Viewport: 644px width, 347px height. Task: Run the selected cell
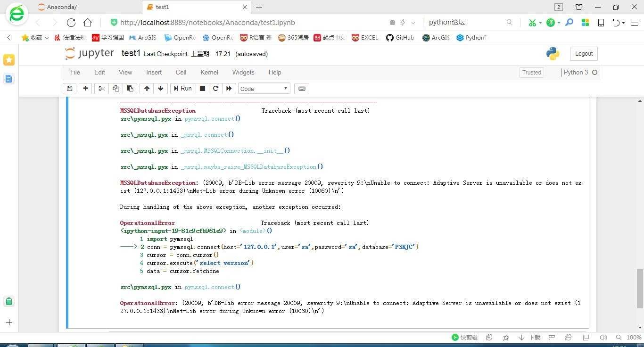click(x=182, y=88)
